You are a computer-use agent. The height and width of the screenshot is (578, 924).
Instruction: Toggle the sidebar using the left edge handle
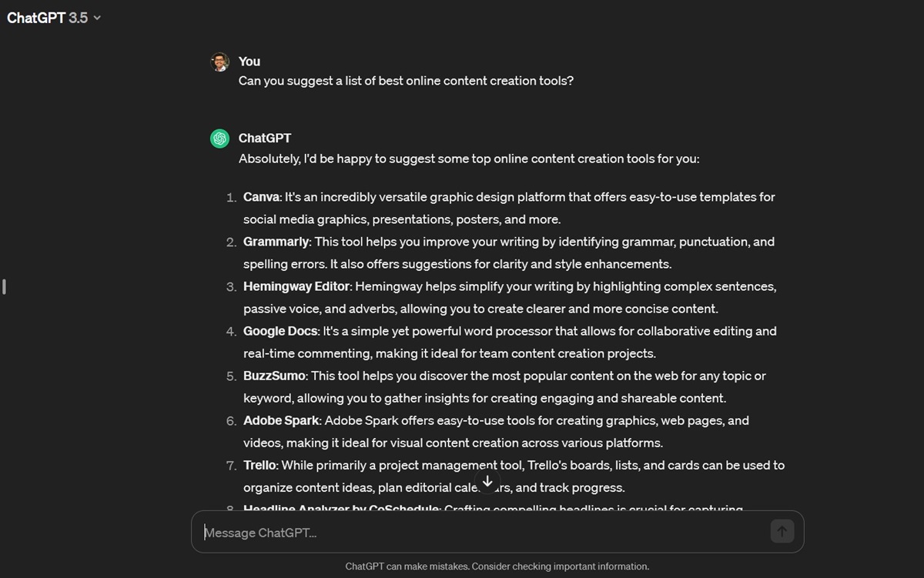pos(5,287)
